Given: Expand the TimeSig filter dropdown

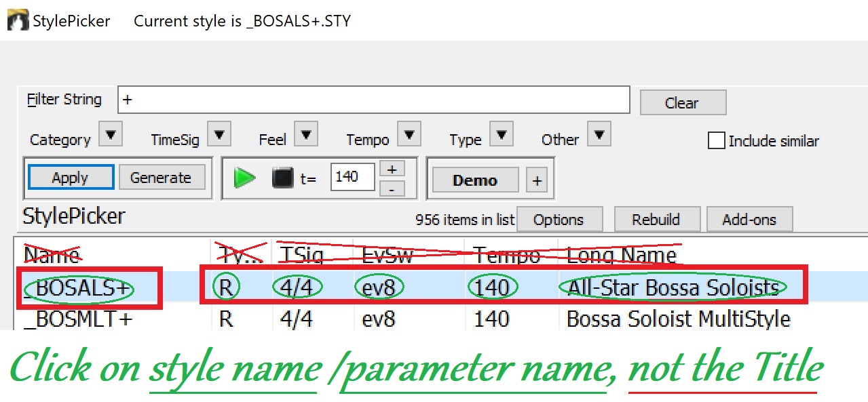Looking at the screenshot, I should 219,134.
